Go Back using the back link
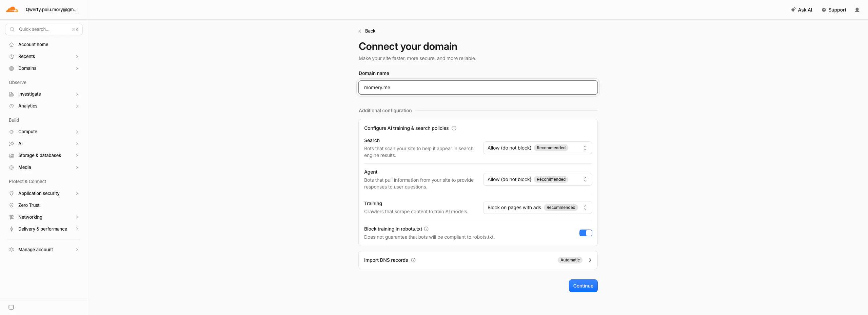This screenshot has height=315, width=868. point(367,31)
